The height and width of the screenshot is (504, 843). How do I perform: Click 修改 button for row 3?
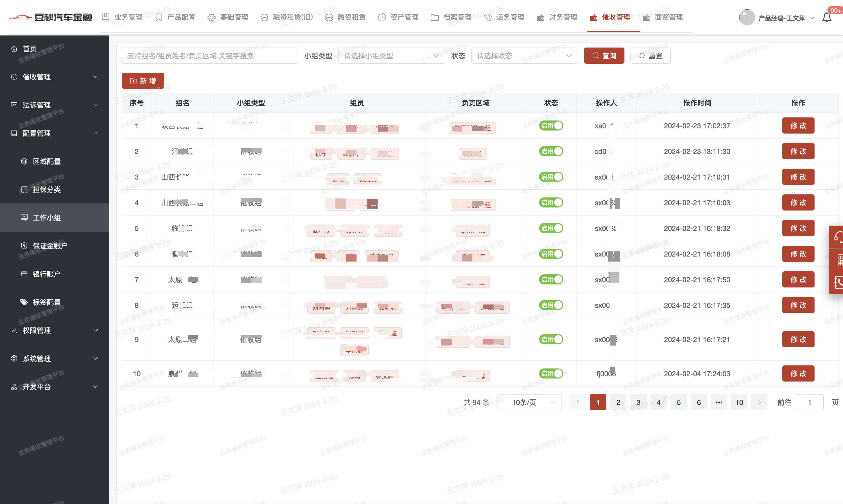(798, 177)
